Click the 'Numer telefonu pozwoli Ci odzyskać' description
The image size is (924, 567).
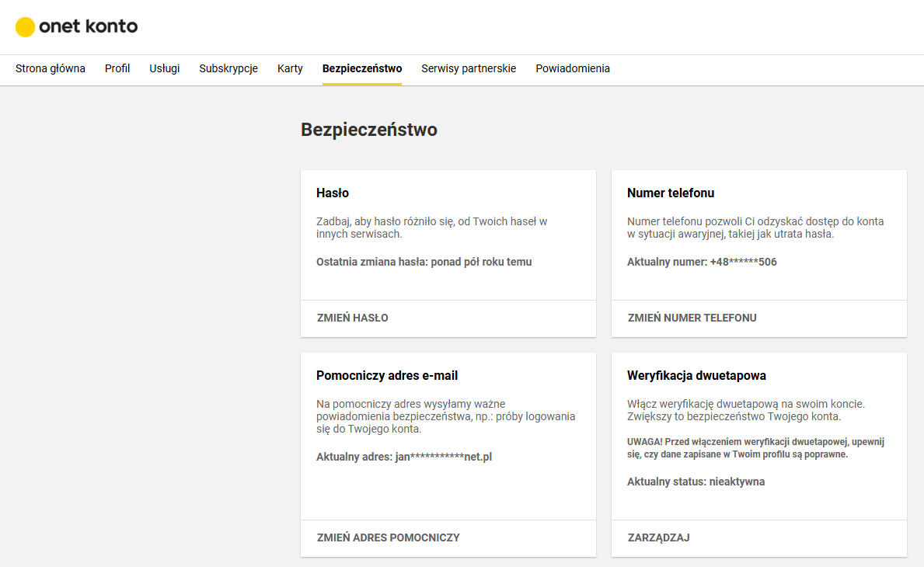[x=755, y=228]
